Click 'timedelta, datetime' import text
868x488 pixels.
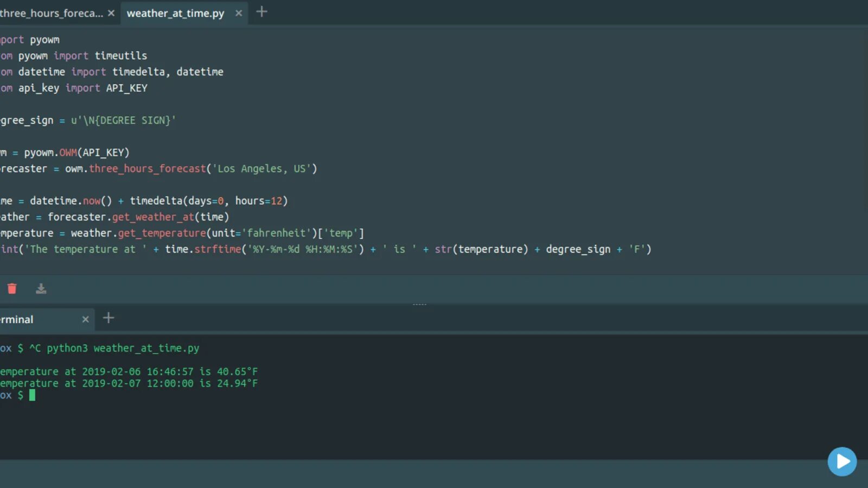168,72
